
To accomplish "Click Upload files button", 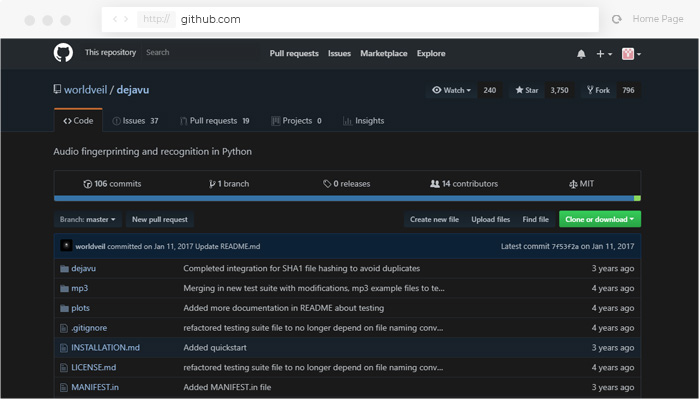I will pyautogui.click(x=491, y=220).
